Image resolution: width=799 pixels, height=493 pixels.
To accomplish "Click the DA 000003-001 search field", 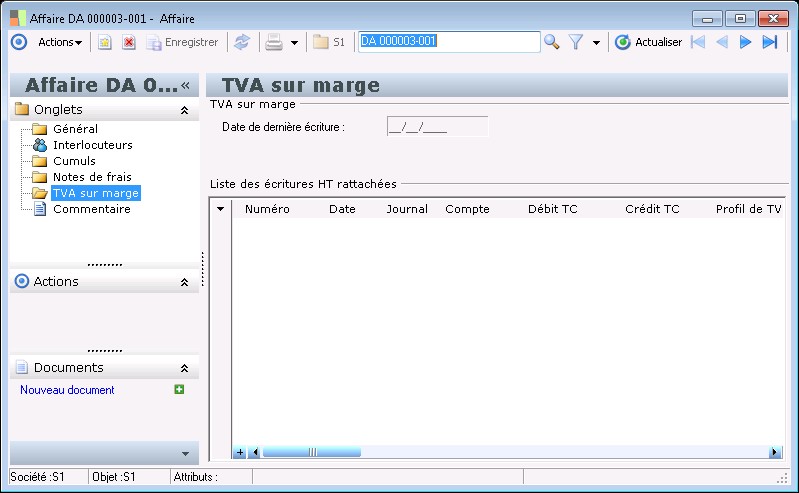I will coord(449,41).
